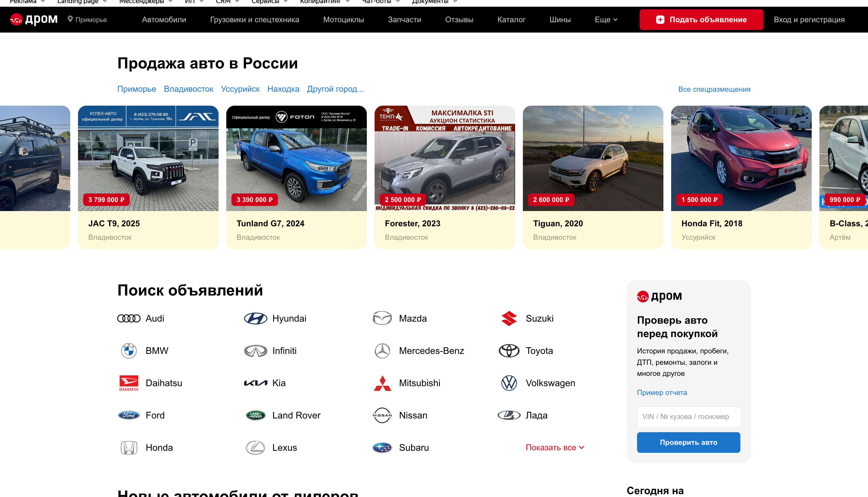Open Все спецразмещения link

[x=714, y=89]
